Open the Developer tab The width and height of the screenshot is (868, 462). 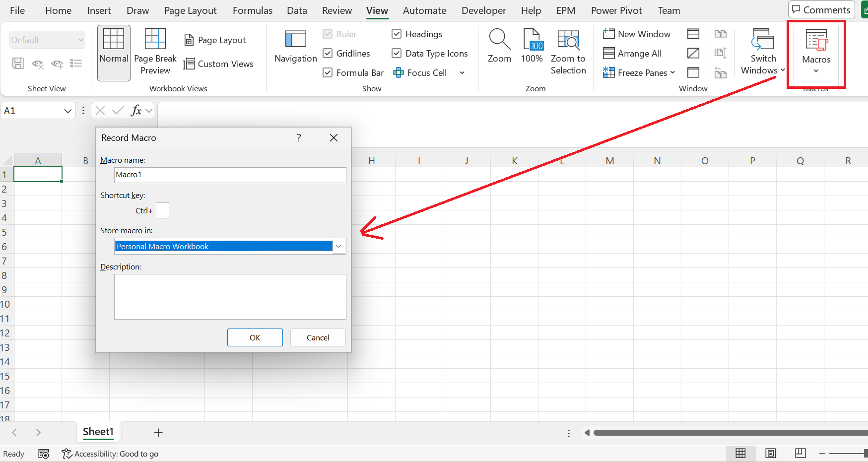(483, 10)
